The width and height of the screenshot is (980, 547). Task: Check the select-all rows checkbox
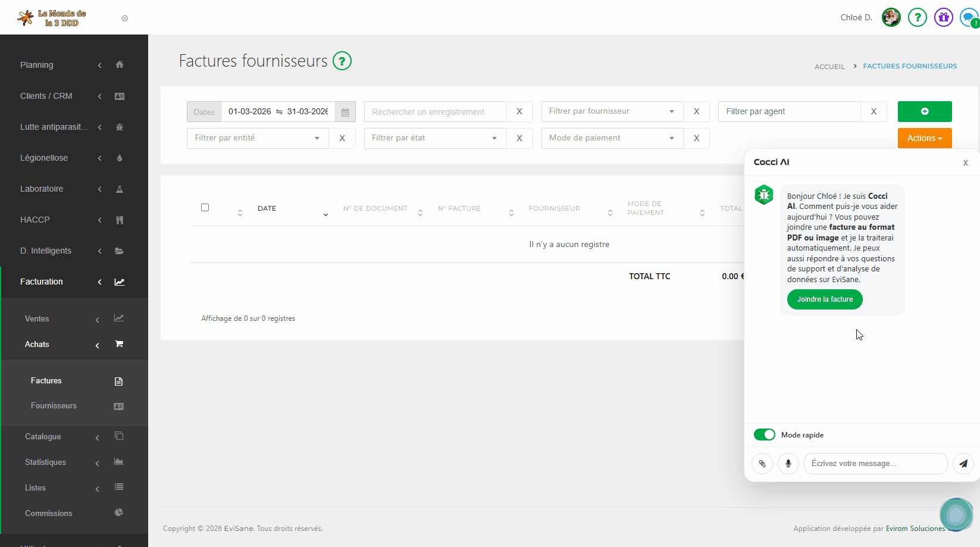(205, 208)
